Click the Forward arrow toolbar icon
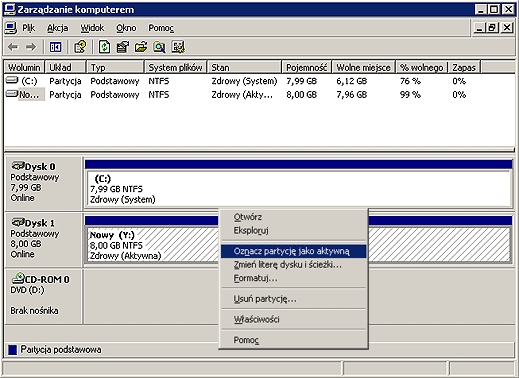This screenshot has height=378, width=519. coord(31,47)
